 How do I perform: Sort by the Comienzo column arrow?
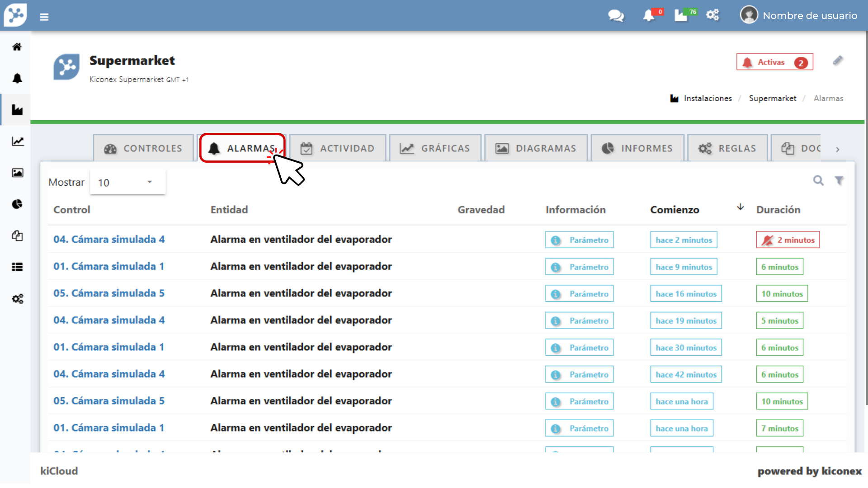740,207
